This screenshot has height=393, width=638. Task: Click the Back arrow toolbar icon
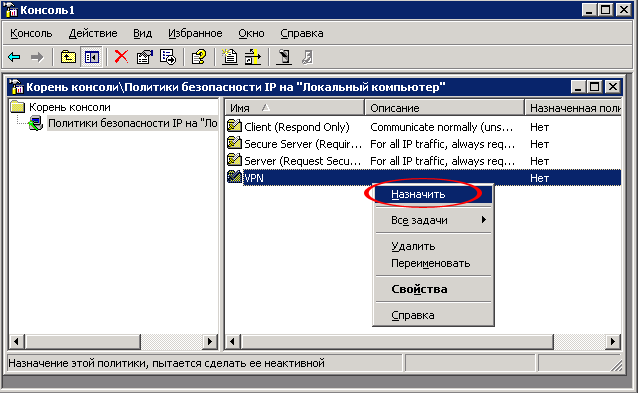coord(14,57)
